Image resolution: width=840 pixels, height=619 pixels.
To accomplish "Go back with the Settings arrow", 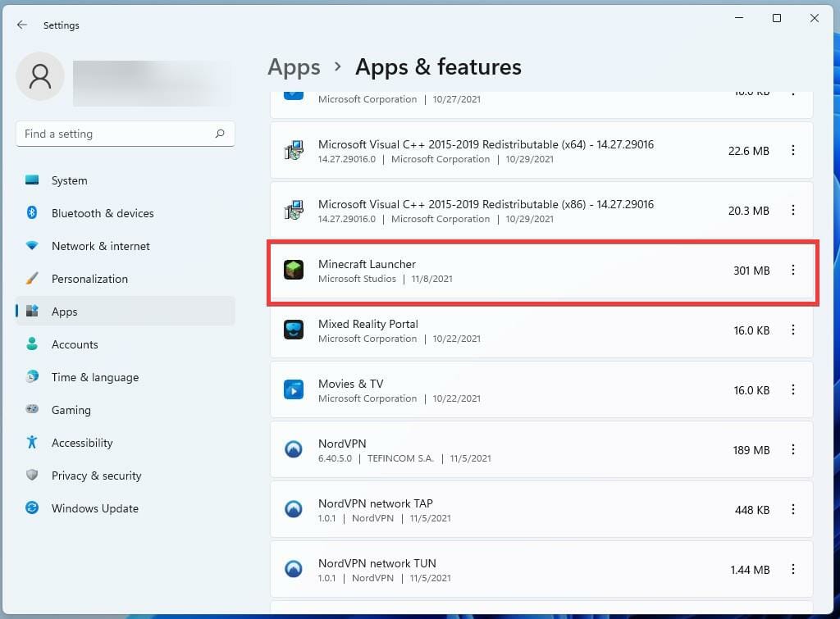I will pos(22,25).
